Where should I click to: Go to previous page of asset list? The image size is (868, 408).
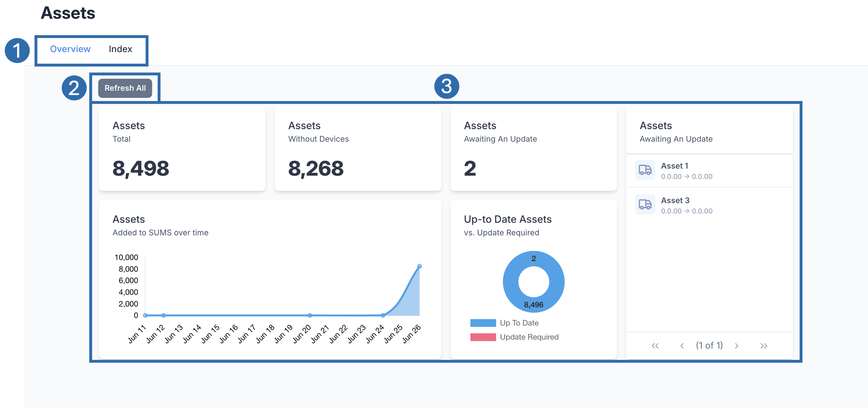tap(682, 346)
